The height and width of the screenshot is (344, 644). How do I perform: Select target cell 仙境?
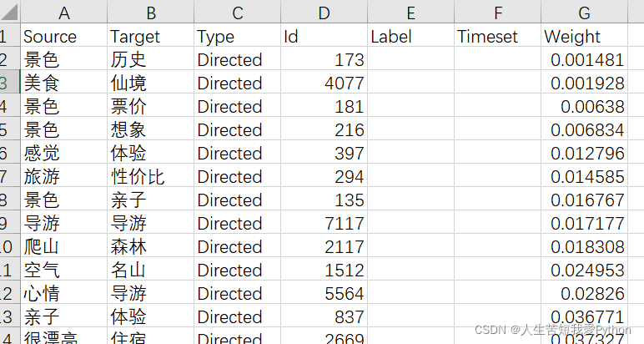(x=151, y=81)
